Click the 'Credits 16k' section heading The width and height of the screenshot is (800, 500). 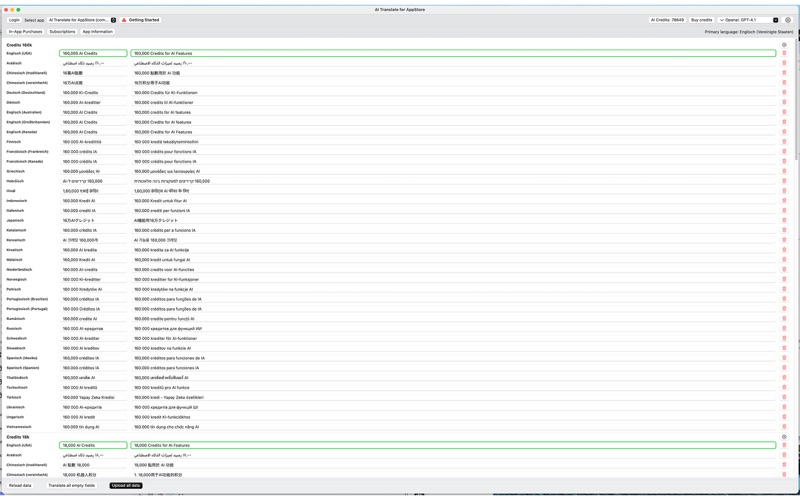point(18,437)
